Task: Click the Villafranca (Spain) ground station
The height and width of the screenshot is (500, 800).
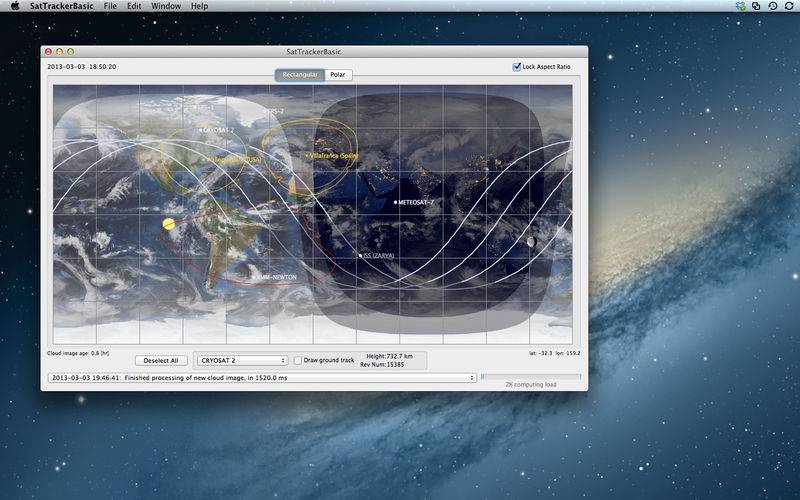Action: (332, 156)
